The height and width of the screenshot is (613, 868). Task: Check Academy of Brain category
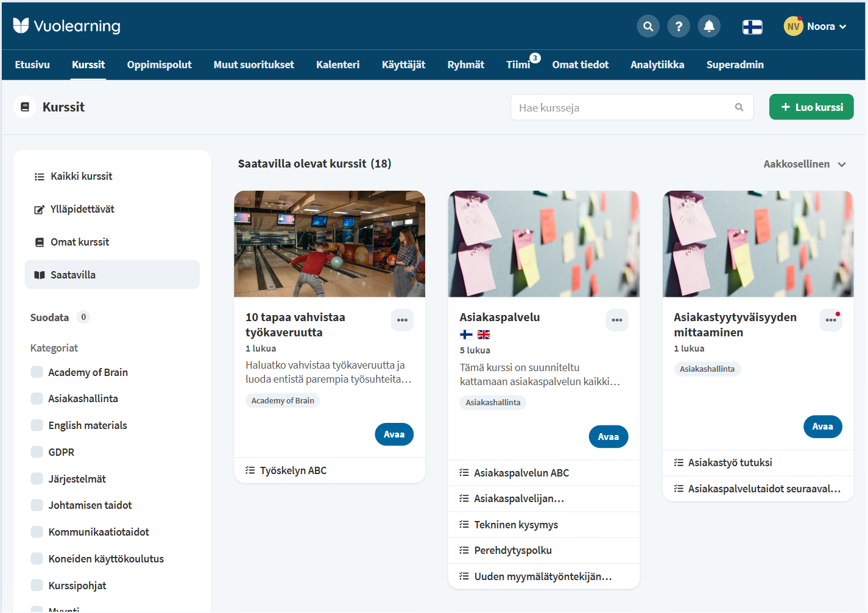pyautogui.click(x=37, y=372)
